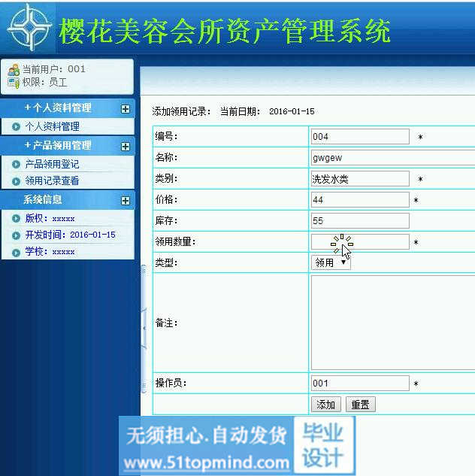Focus the 操作员 field containing 001
The height and width of the screenshot is (476, 475).
pyautogui.click(x=360, y=384)
